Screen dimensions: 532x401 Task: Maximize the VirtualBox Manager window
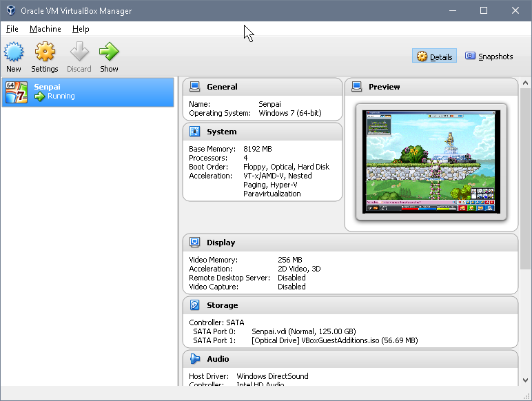pos(484,10)
